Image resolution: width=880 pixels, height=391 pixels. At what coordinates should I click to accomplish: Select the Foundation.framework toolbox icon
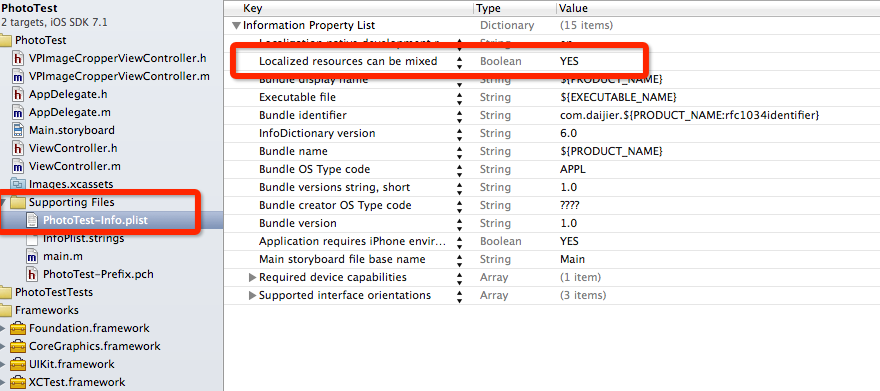(x=19, y=328)
